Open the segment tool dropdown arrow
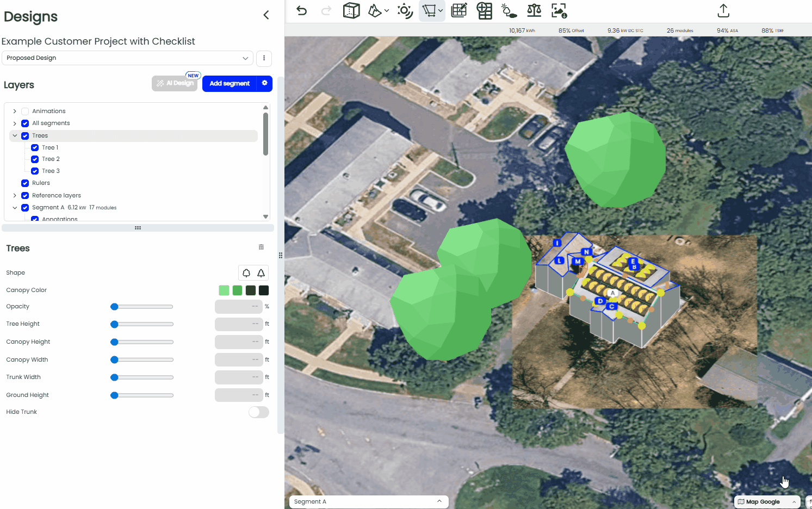 (x=441, y=10)
